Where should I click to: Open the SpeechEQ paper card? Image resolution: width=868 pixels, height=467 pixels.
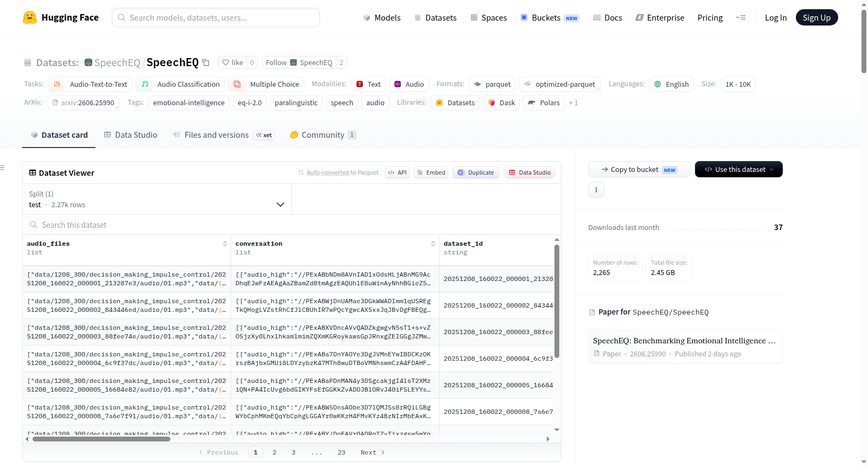tap(685, 347)
